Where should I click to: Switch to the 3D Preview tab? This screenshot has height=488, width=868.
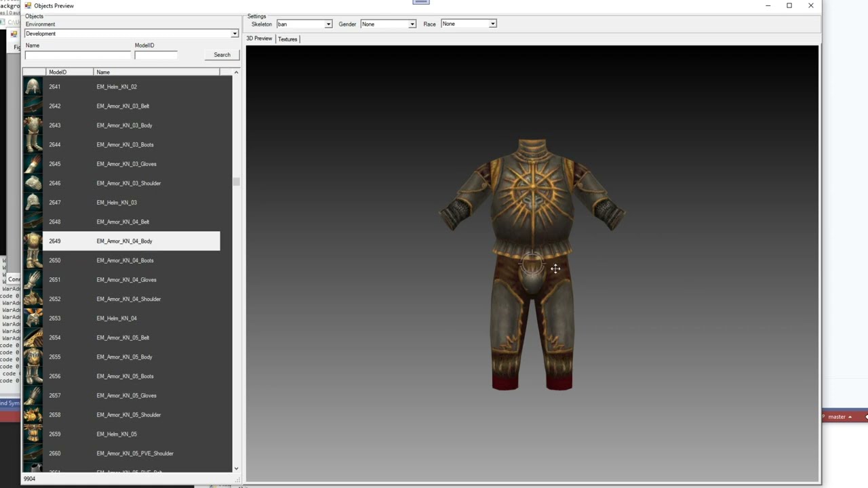[x=259, y=39]
